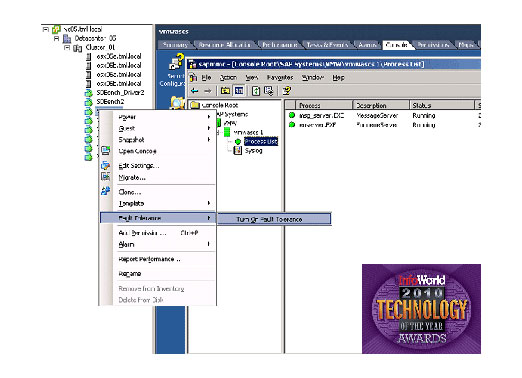Open the File menu in sapmmc

[206, 78]
